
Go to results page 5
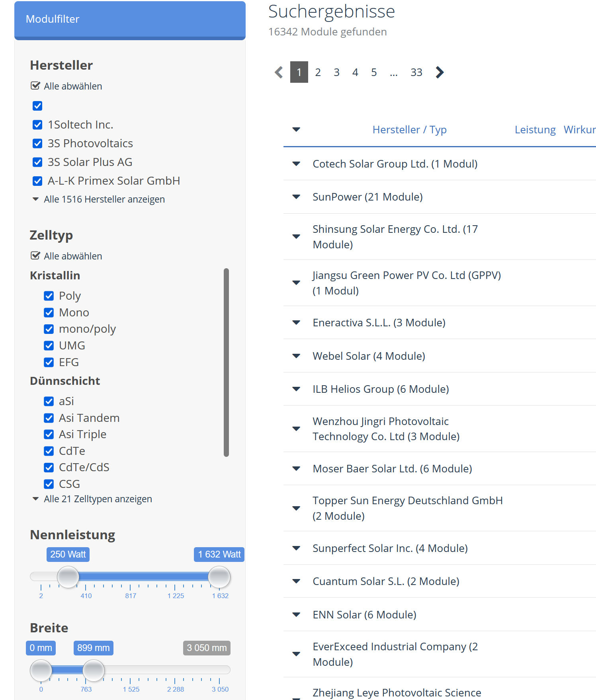[374, 72]
